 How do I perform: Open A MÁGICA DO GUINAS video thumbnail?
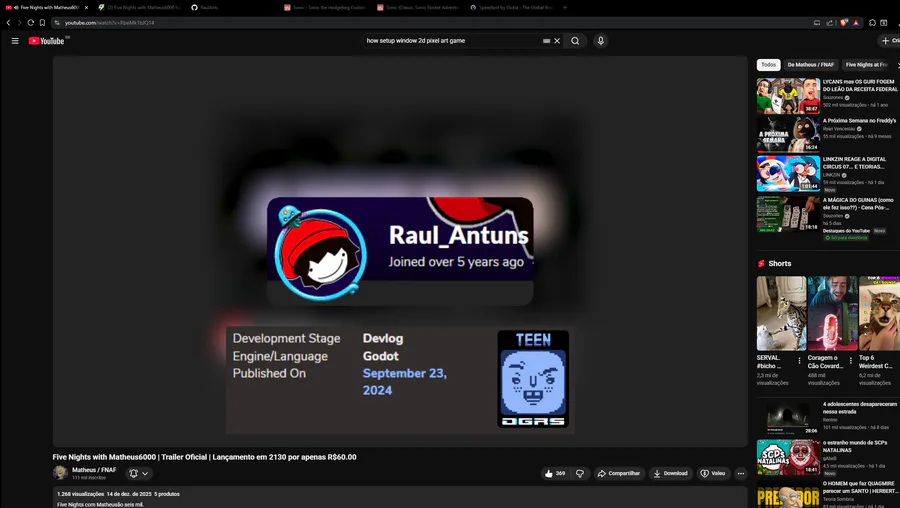(788, 214)
